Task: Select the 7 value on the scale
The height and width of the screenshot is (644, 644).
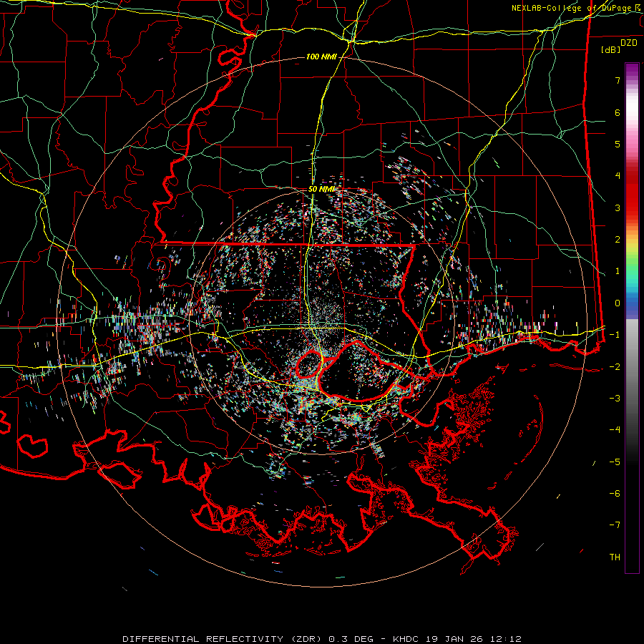Action: click(x=618, y=80)
